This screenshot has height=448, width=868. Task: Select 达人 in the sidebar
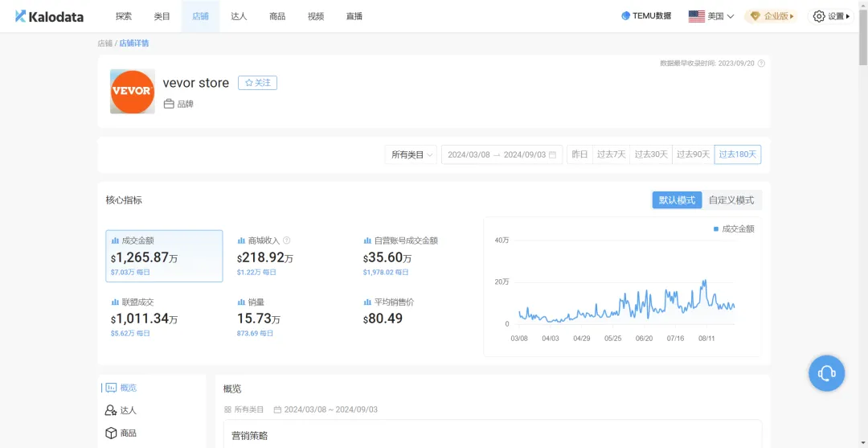(x=128, y=410)
